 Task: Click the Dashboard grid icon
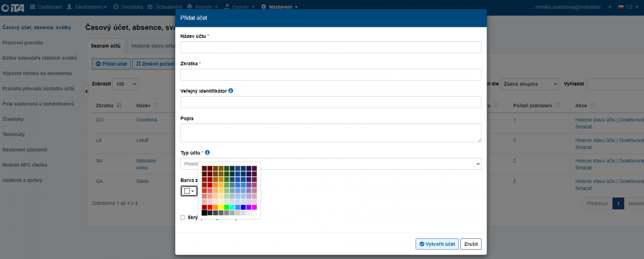pyautogui.click(x=33, y=7)
